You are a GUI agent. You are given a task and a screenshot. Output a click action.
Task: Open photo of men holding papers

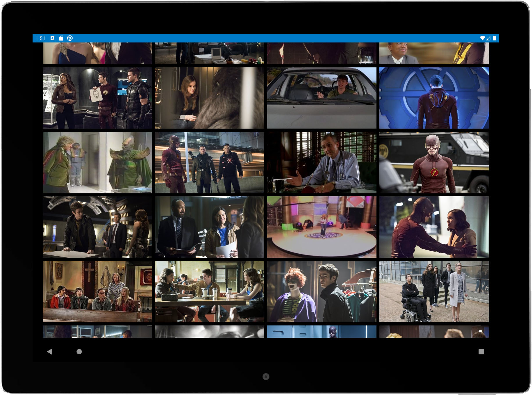(209, 227)
